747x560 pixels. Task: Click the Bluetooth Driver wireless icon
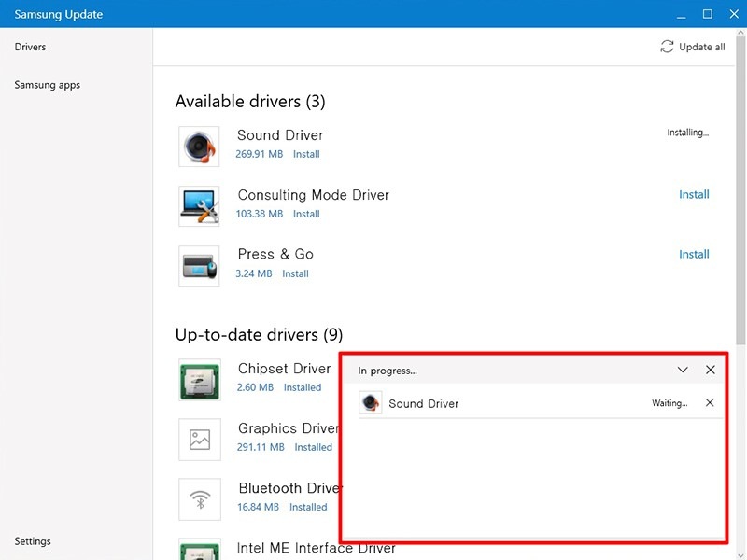click(x=200, y=499)
